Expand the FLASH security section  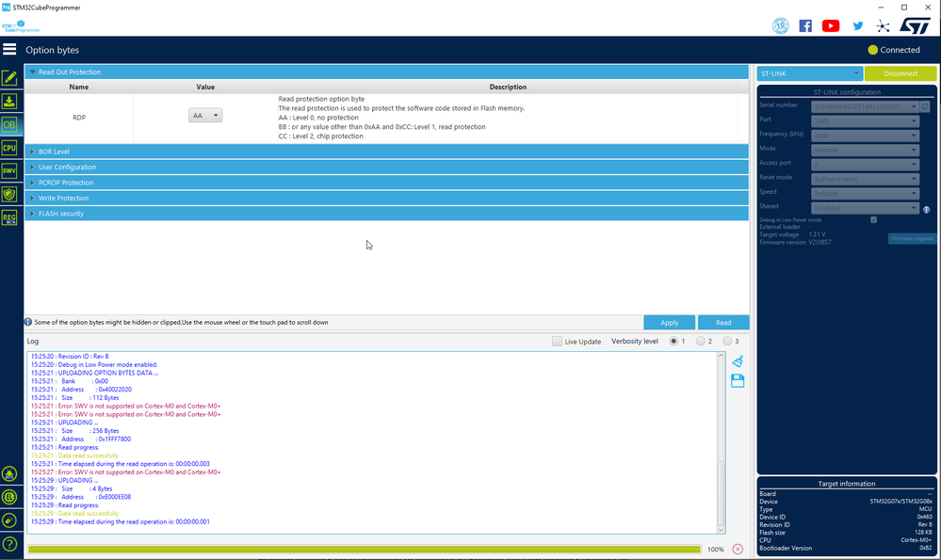point(386,214)
